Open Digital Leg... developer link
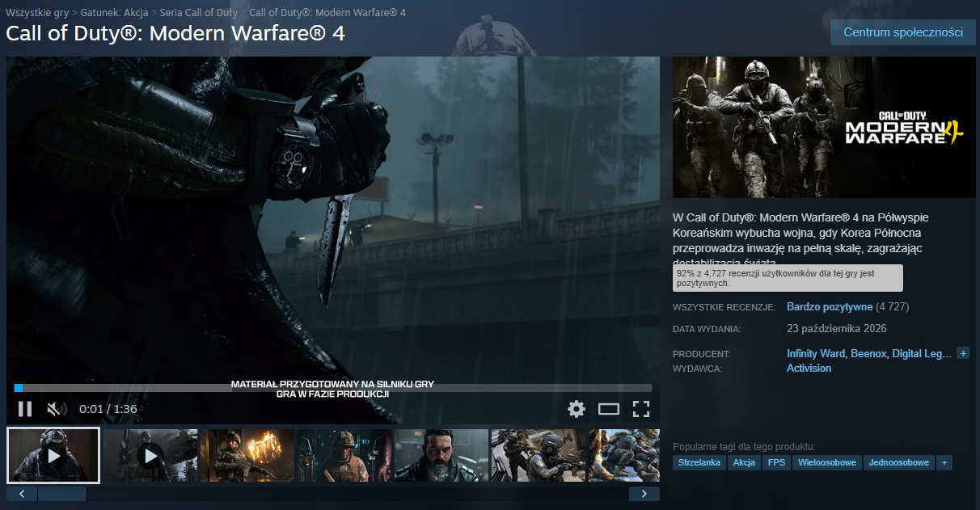 922,354
